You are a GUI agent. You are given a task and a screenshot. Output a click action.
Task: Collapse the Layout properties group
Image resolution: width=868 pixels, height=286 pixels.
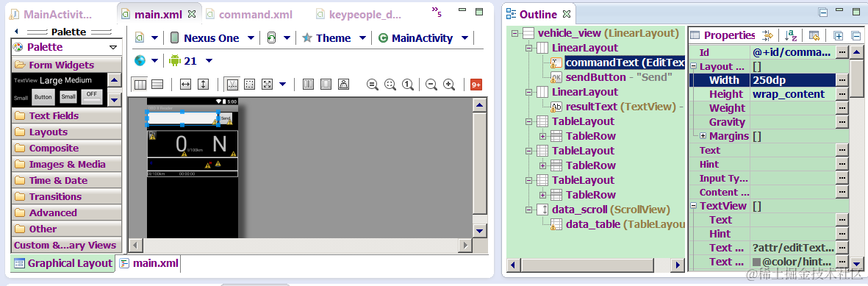click(x=694, y=66)
